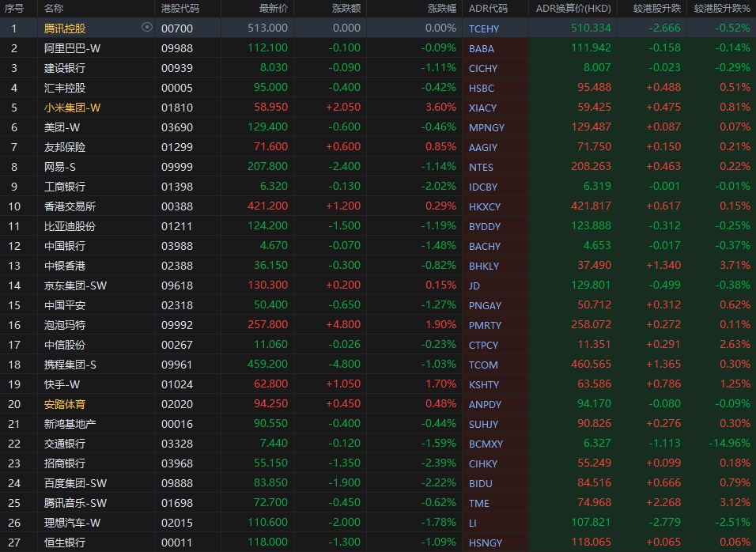
Task: Select the HSBC ADR code cell
Action: click(x=481, y=88)
